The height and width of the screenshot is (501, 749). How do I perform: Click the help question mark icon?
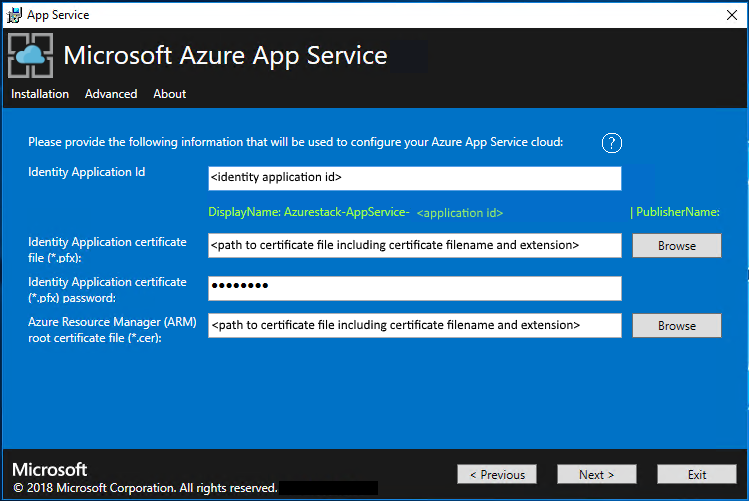point(611,143)
